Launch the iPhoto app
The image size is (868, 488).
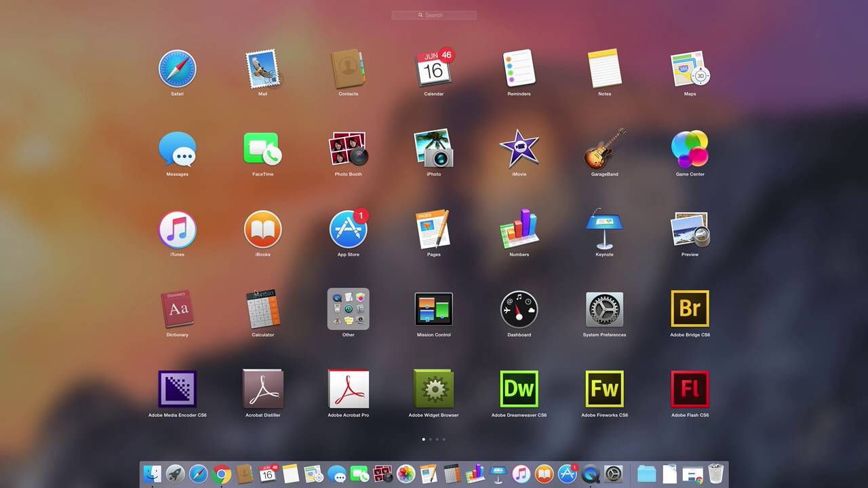click(x=434, y=149)
